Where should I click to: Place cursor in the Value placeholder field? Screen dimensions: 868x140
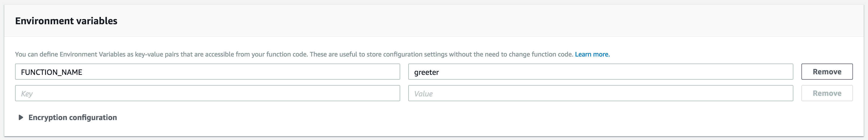(600, 93)
